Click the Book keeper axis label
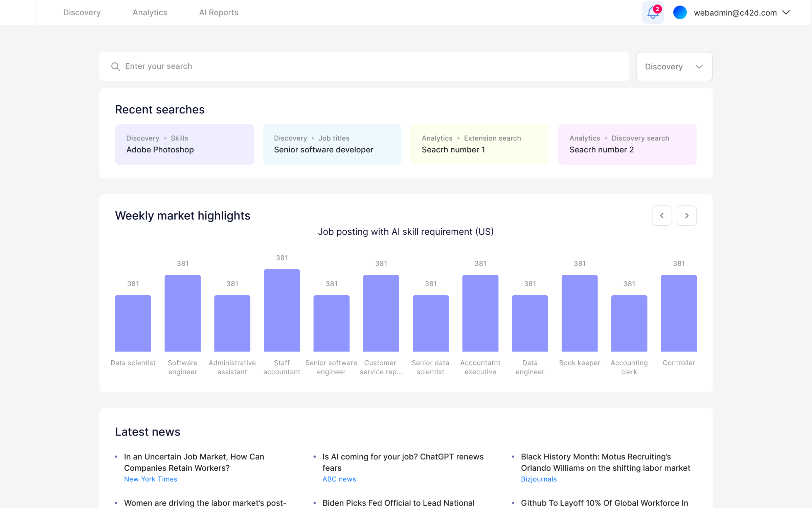 tap(580, 363)
